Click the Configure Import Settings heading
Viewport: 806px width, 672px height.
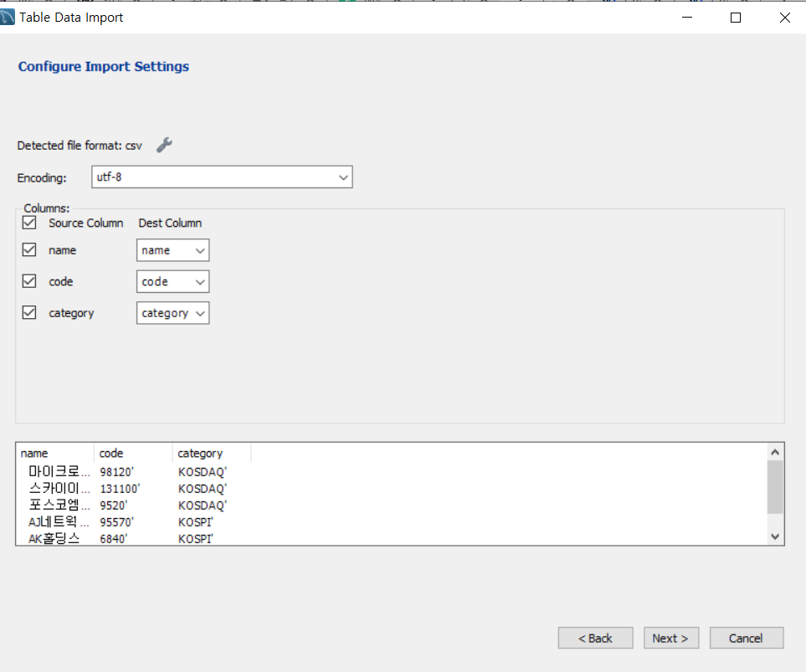[x=103, y=66]
